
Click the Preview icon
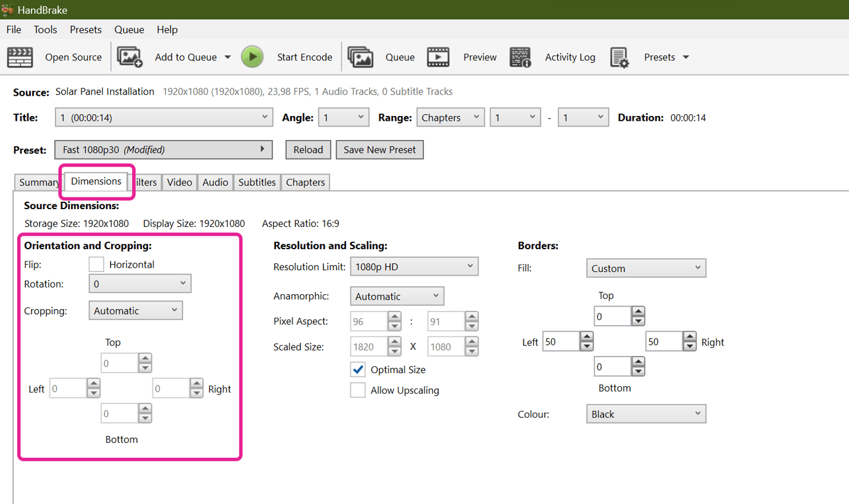[439, 57]
